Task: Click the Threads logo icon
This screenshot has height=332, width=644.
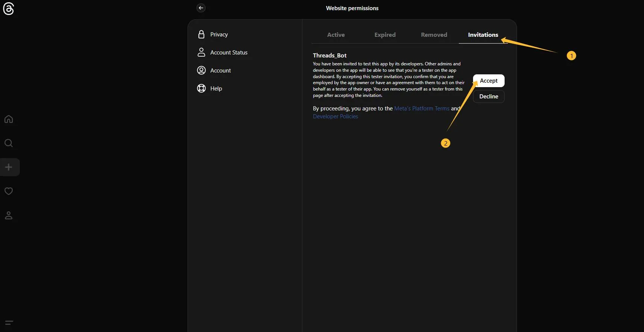Action: pos(8,9)
